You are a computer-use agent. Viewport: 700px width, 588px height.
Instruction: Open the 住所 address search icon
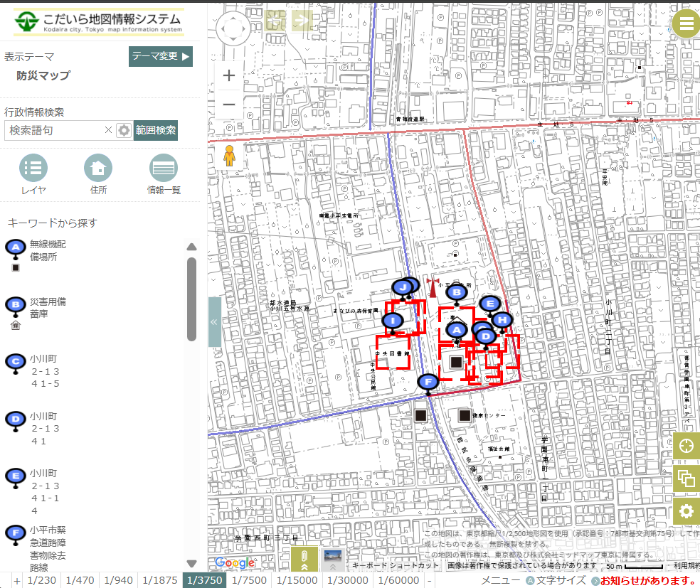click(x=98, y=169)
